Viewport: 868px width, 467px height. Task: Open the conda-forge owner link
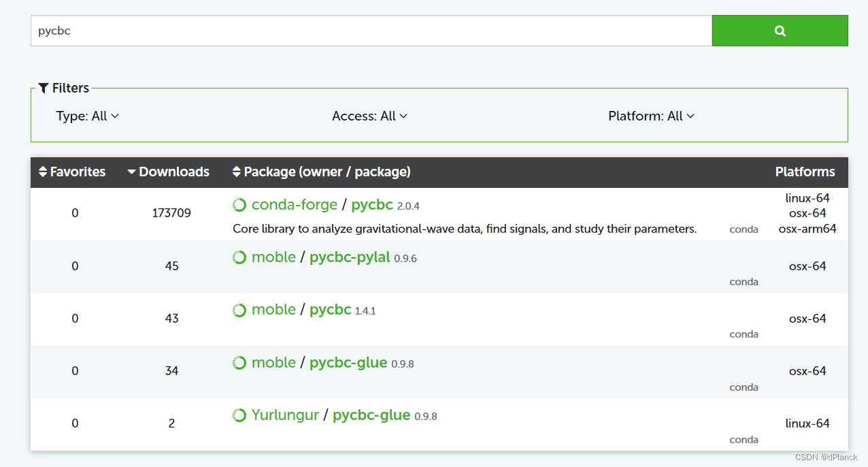click(294, 205)
